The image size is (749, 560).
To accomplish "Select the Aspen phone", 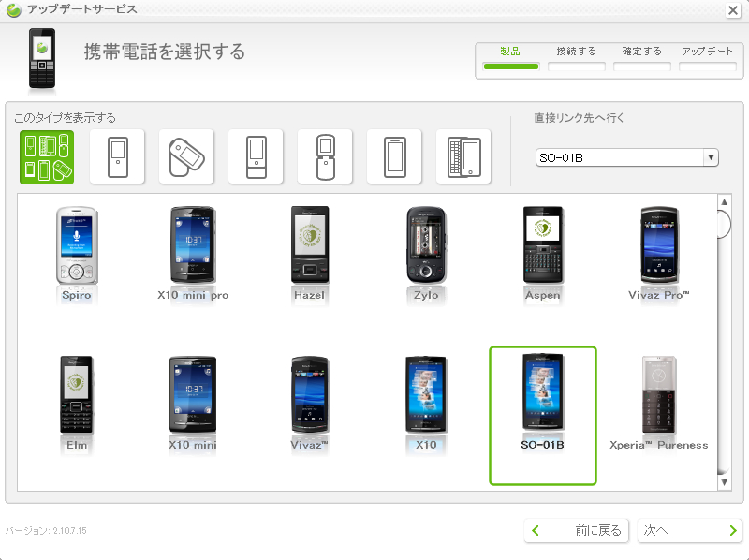I will point(543,254).
